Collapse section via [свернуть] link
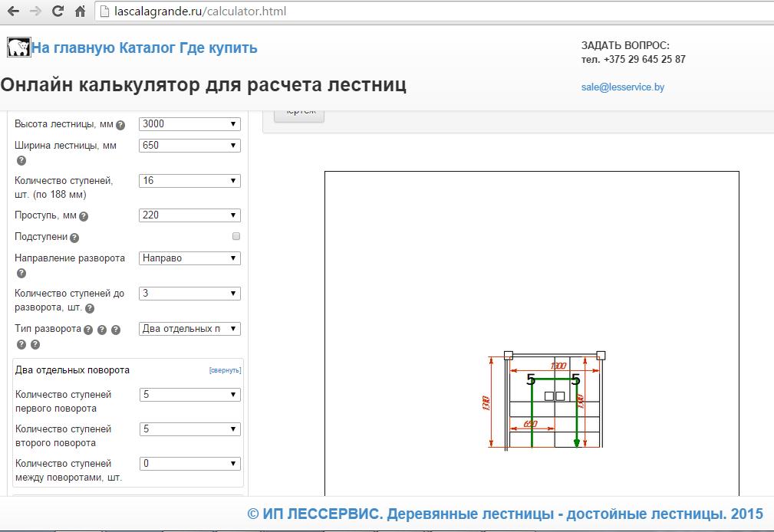Image resolution: width=774 pixels, height=532 pixels. [x=225, y=370]
